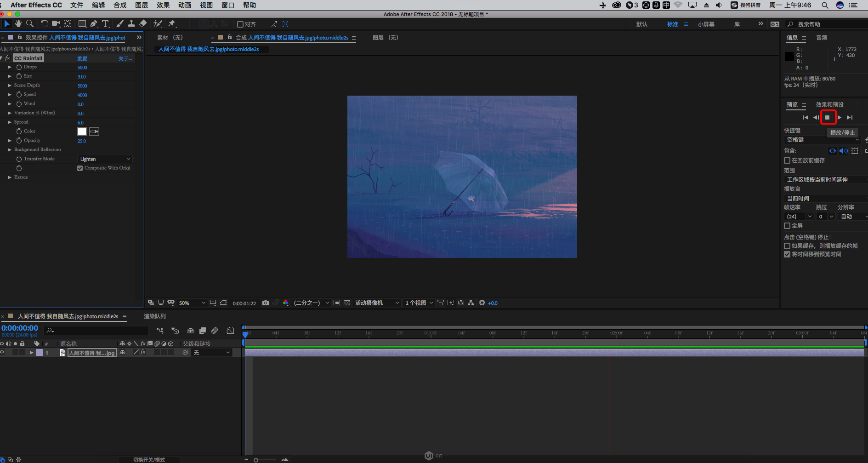The height and width of the screenshot is (463, 868).
Task: Hide layer 1 with eye toggle
Action: [x=2, y=353]
